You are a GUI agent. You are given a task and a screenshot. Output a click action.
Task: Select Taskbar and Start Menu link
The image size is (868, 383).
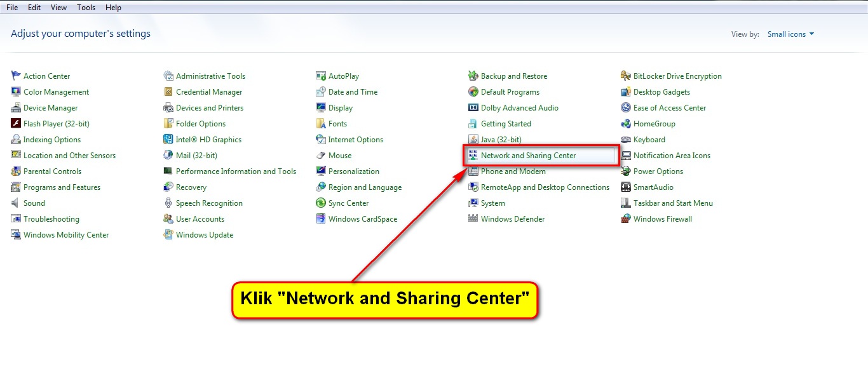point(673,203)
